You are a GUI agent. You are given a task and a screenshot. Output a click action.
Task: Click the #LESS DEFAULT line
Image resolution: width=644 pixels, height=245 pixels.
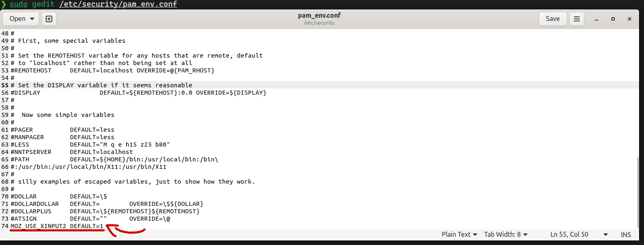point(90,145)
